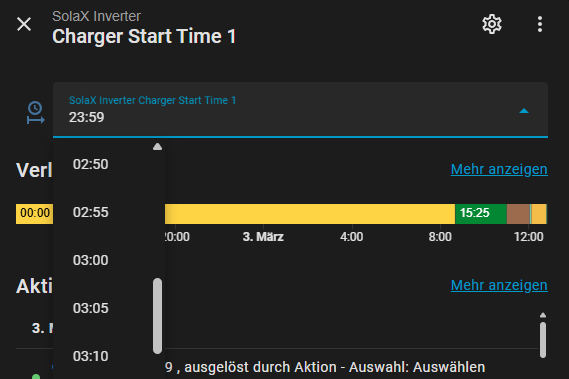Click the logbook entry ausgelöst durch Aktion

click(326, 367)
